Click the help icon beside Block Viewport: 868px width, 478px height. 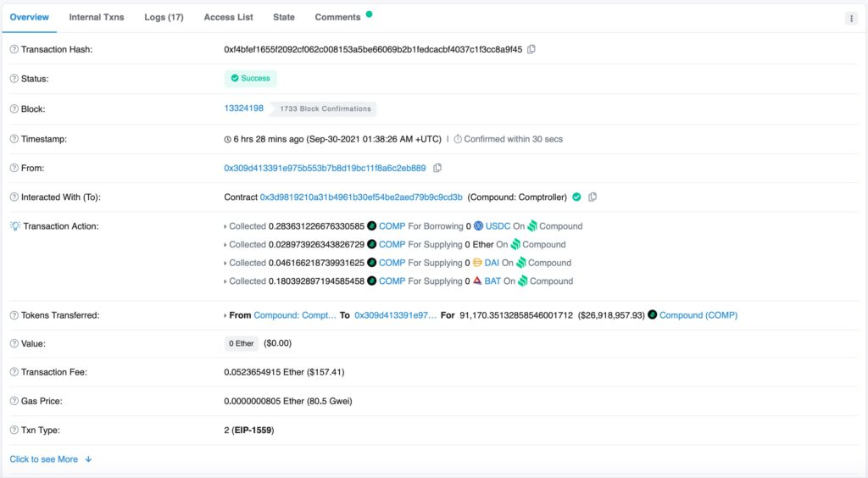pyautogui.click(x=14, y=109)
